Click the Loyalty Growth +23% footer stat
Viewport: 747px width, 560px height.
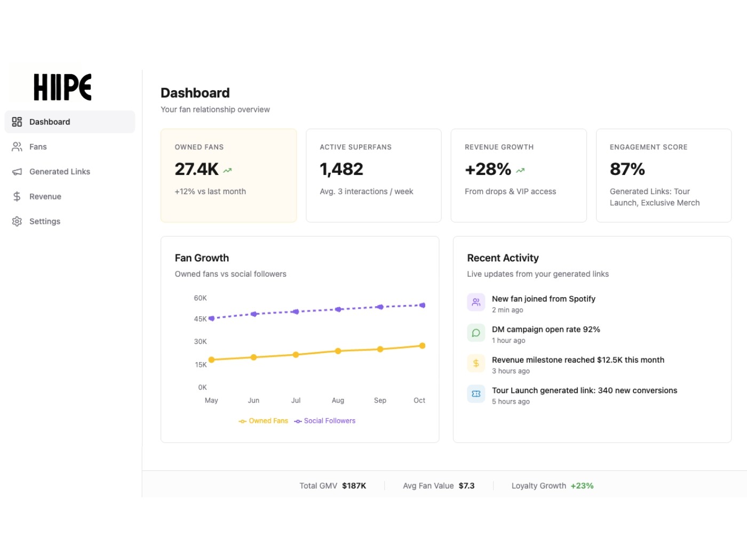pos(552,485)
